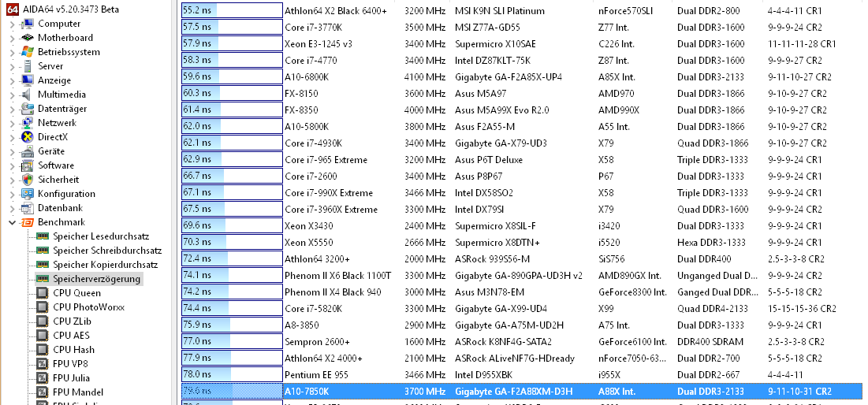Select the Core i7-4930K row
Screen dimensions: 868x405
pos(521,143)
